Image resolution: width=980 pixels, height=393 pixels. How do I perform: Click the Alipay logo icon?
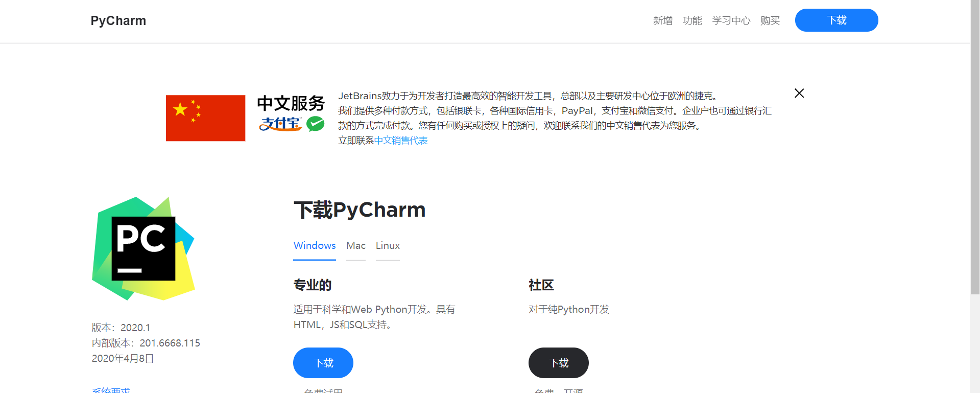pyautogui.click(x=280, y=124)
